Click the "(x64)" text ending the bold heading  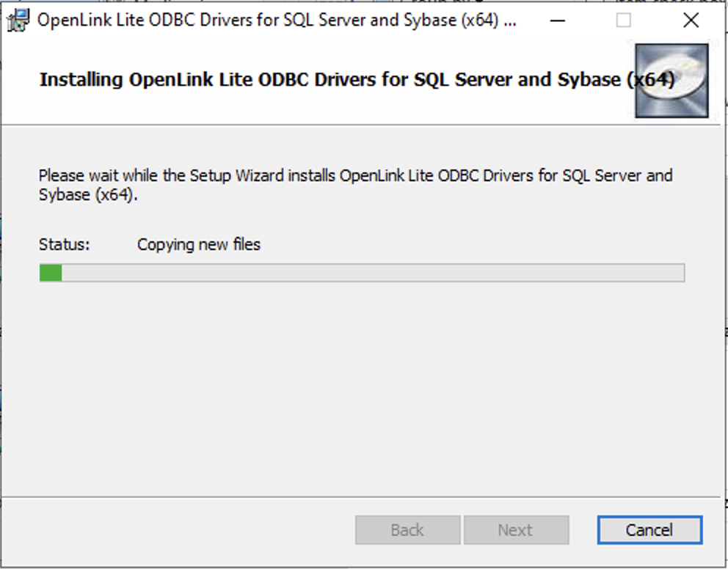tap(650, 79)
